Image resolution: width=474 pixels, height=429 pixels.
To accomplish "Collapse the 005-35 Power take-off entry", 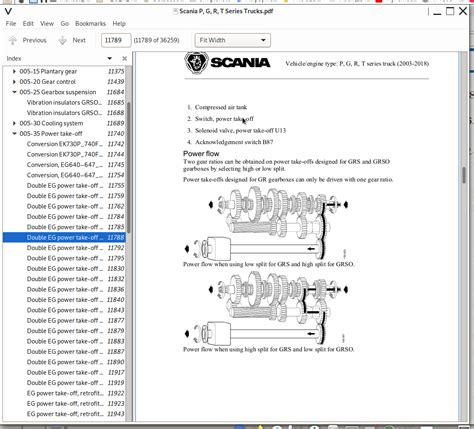I will 14,134.
